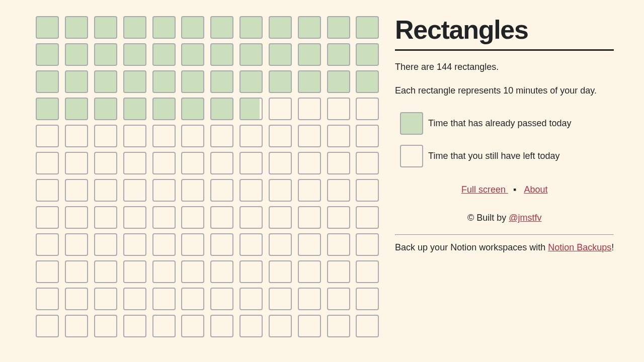Click the last filled green rectangle
644x362 pixels.
pyautogui.click(x=251, y=109)
